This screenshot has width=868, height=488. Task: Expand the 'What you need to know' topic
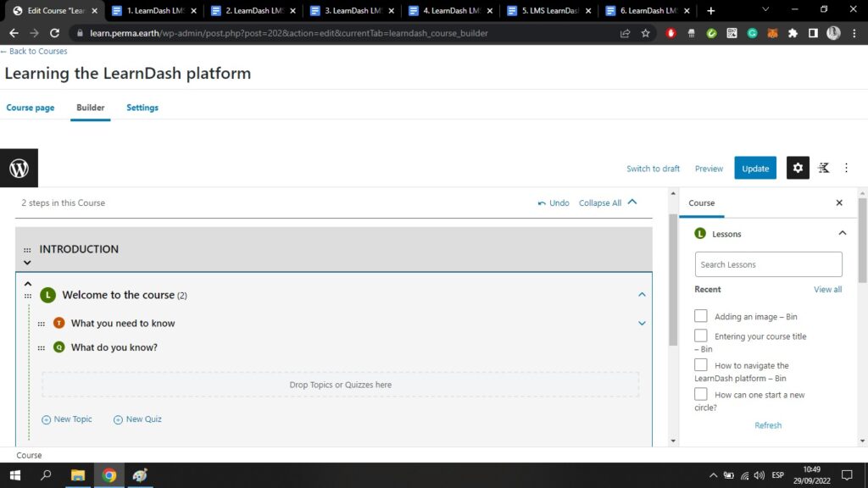click(x=642, y=323)
